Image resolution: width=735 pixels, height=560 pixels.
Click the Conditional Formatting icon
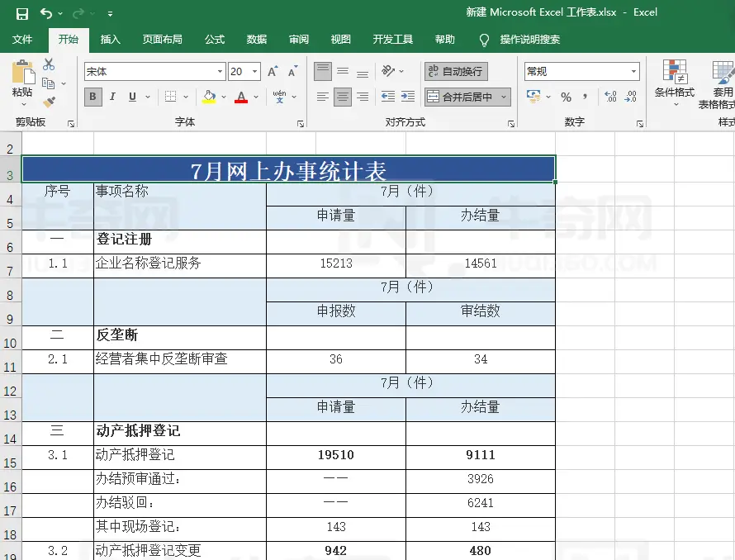(x=675, y=72)
